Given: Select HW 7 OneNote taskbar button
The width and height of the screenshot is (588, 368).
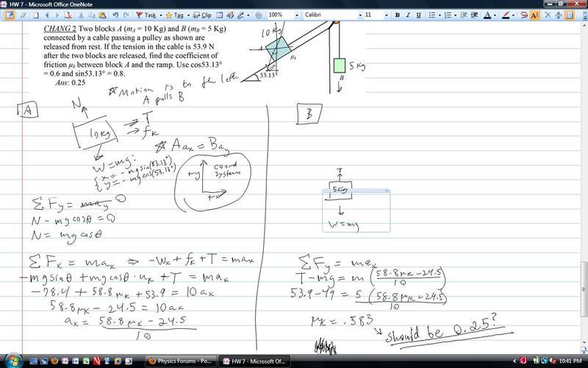Looking at the screenshot, I should (x=254, y=361).
